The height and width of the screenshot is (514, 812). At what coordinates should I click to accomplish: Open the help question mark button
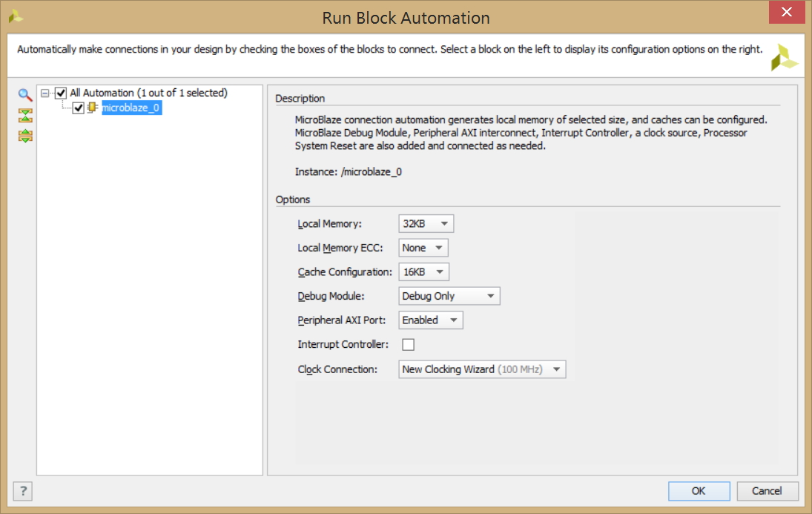tap(23, 491)
